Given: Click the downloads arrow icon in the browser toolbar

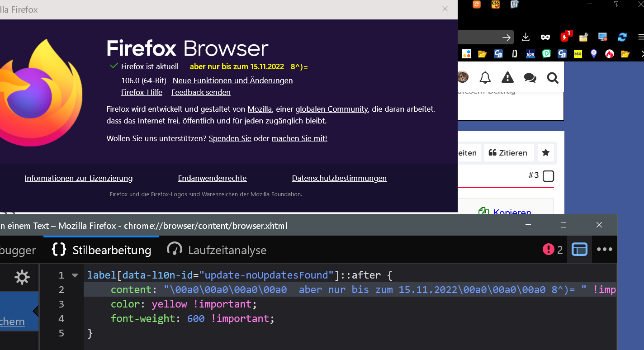Looking at the screenshot, I should [526, 37].
